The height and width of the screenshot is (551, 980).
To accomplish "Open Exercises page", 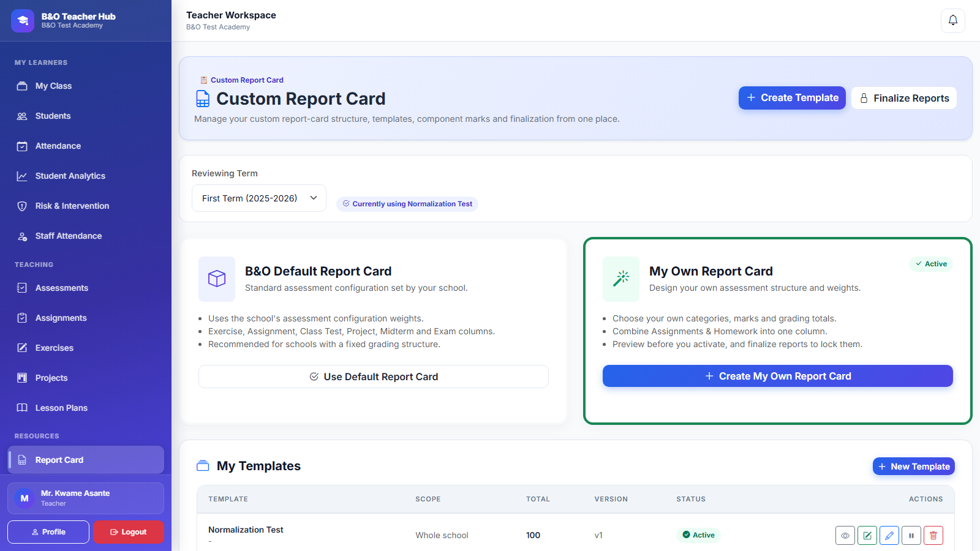I will [86, 348].
